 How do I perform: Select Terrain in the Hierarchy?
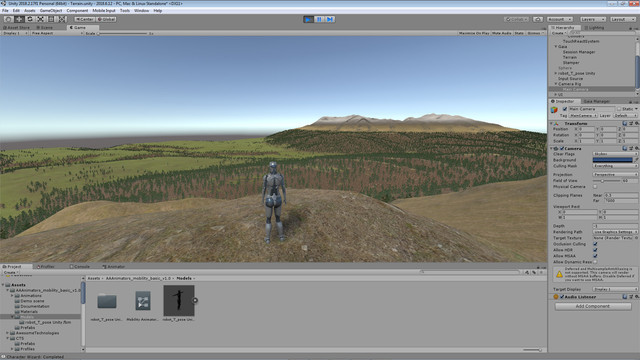pyautogui.click(x=570, y=57)
